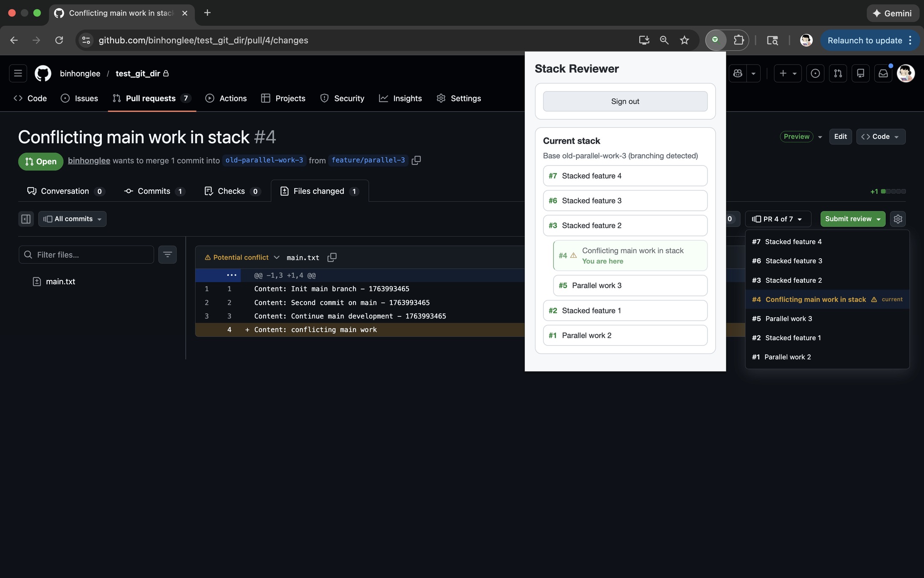Viewport: 924px width, 578px height.
Task: Open the file filter options icon
Action: coord(167,254)
